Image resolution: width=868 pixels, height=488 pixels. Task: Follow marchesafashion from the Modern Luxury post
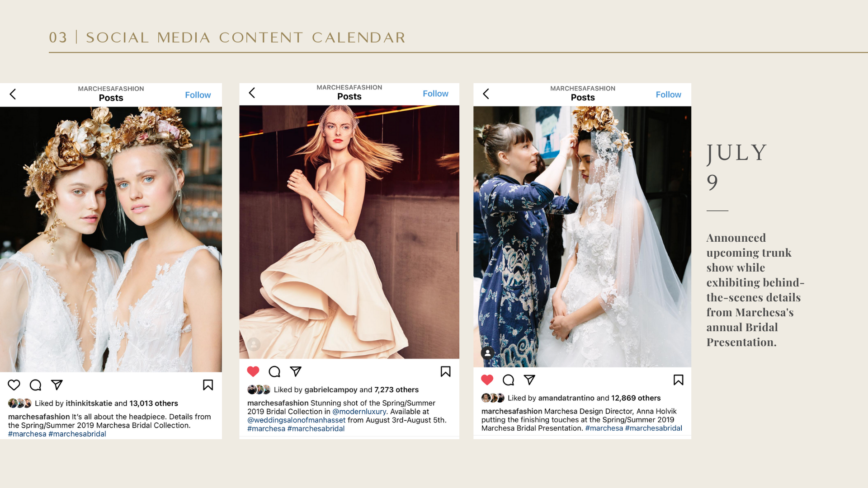click(x=435, y=94)
